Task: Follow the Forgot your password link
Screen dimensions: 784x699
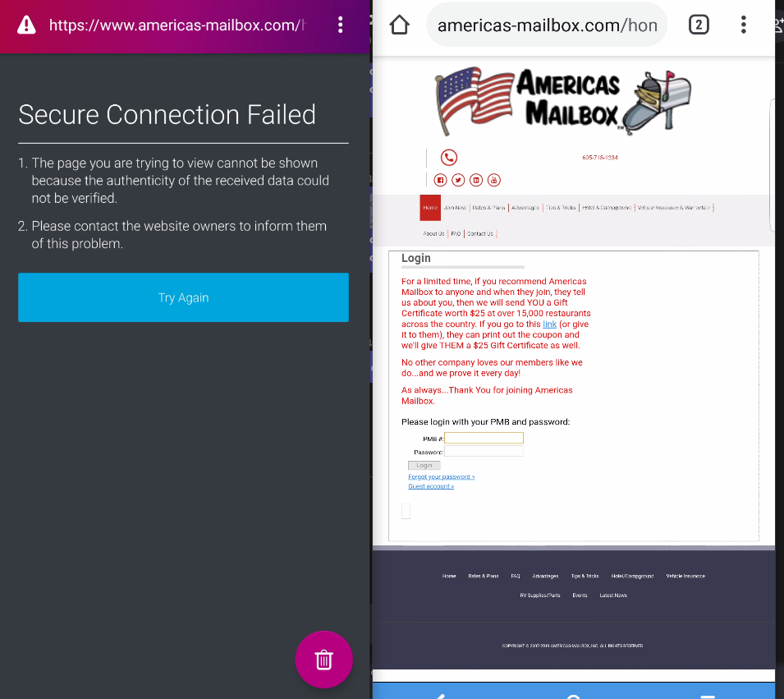Action: click(x=441, y=476)
